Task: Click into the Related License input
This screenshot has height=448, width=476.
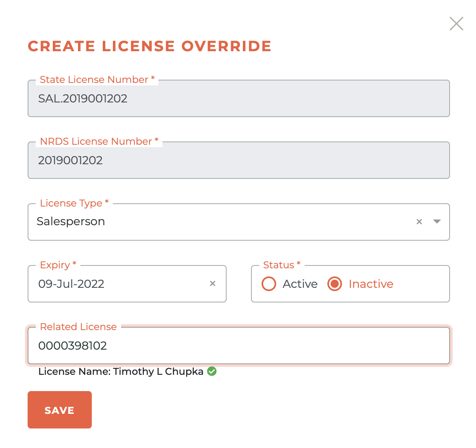Action: (x=238, y=346)
